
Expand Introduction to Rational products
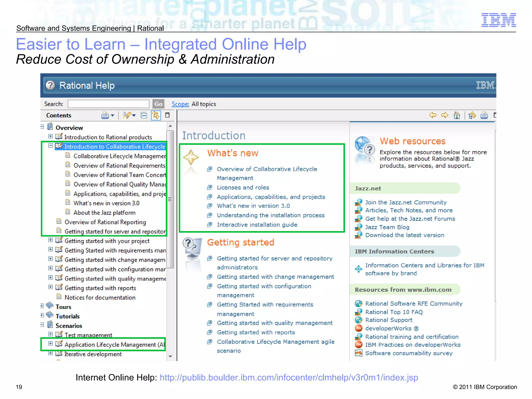(50, 136)
